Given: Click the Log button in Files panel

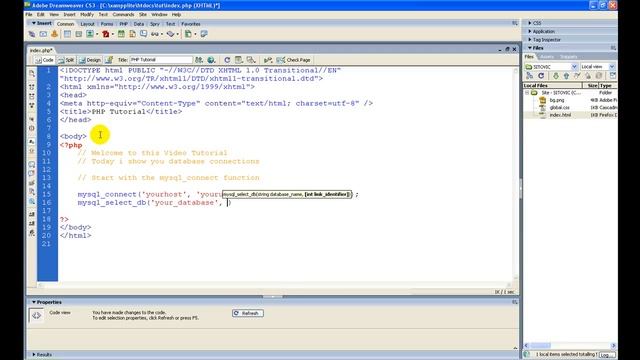Looking at the screenshot, I should coord(607,355).
